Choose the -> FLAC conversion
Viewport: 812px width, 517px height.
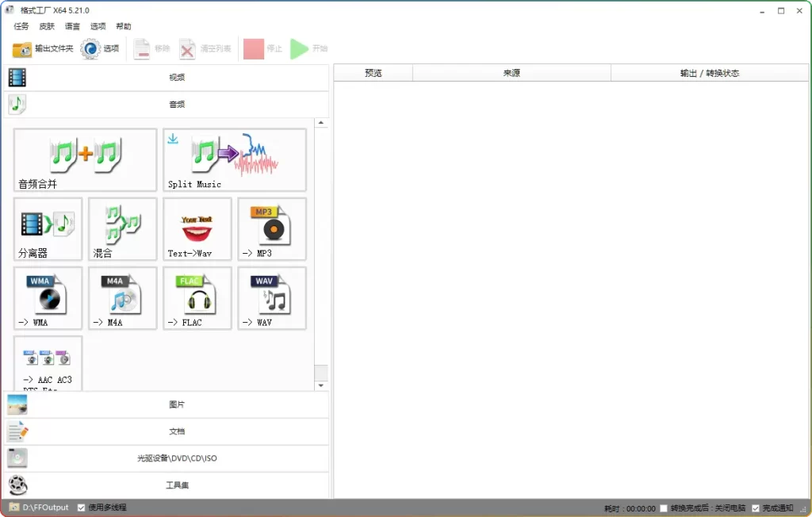click(x=197, y=298)
